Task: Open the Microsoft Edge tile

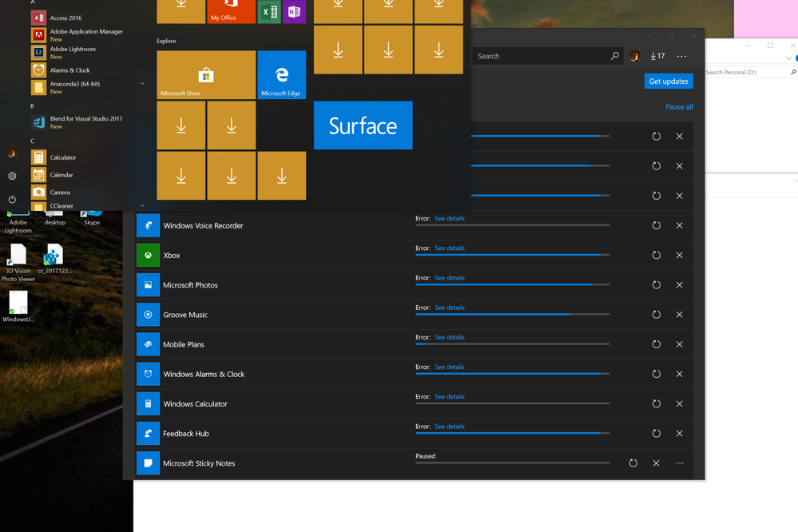Action: pos(282,75)
